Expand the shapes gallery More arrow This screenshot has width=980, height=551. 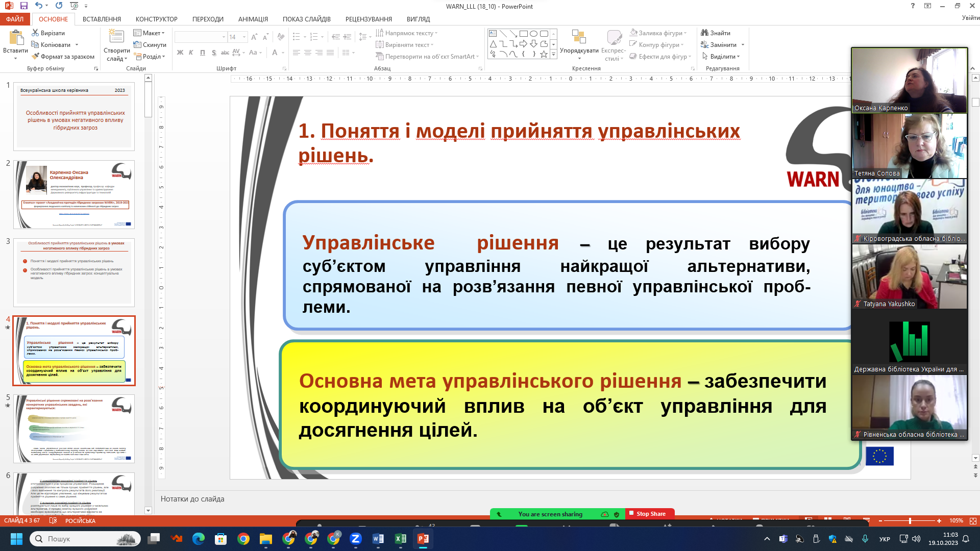click(x=553, y=54)
